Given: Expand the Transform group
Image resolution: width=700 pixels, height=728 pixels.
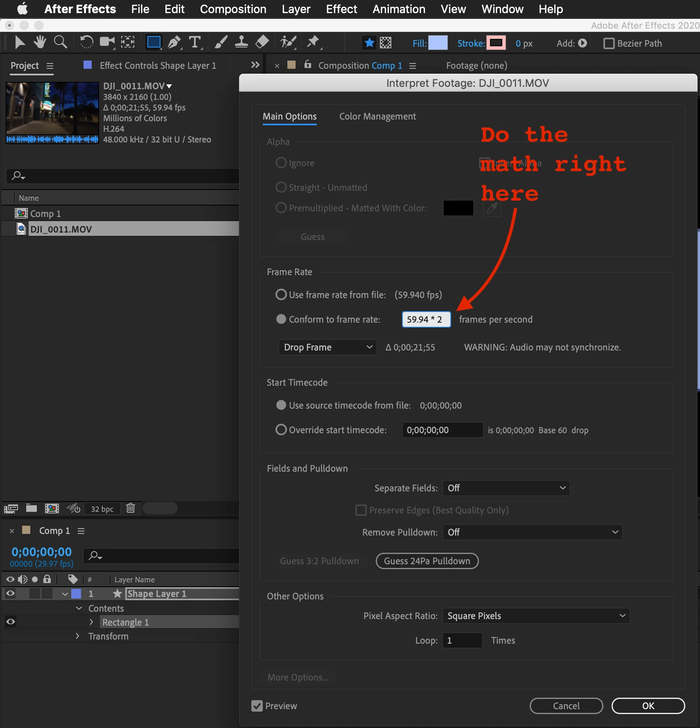Looking at the screenshot, I should tap(78, 636).
